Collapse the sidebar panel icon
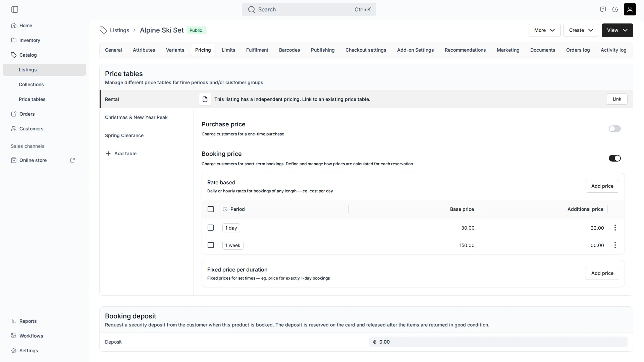Image resolution: width=644 pixels, height=362 pixels. 15,9
